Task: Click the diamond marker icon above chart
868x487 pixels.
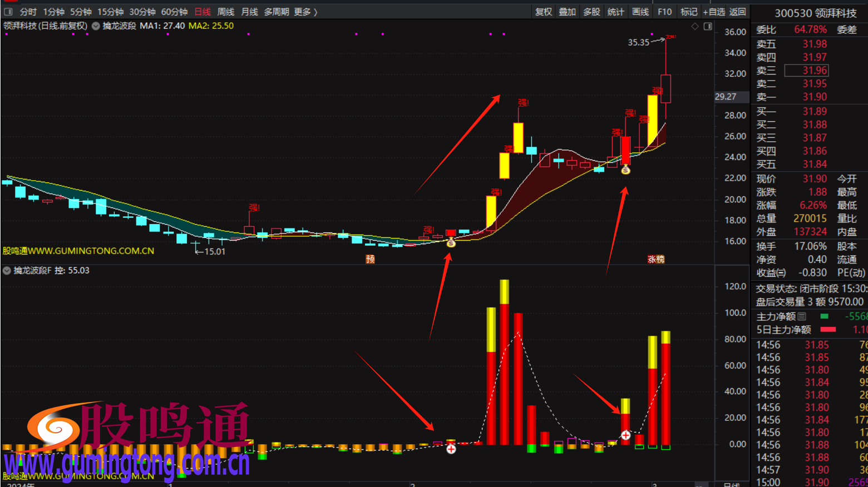Action: [x=694, y=26]
